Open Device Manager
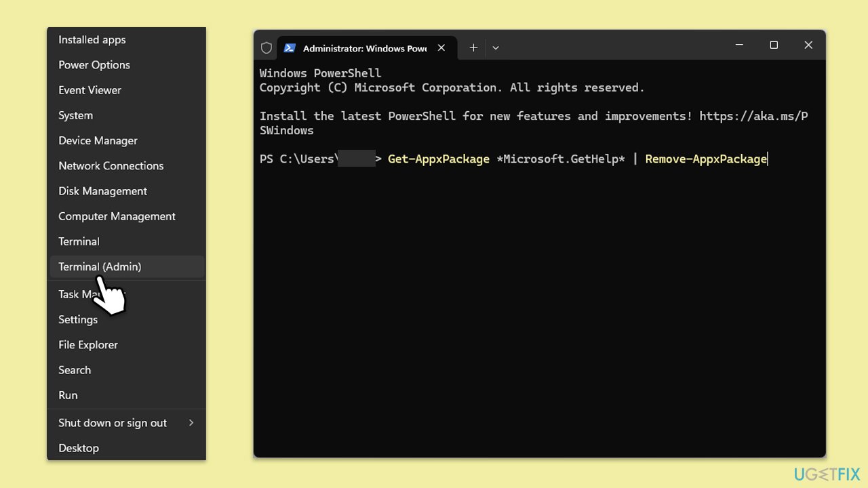868x488 pixels. [x=127, y=140]
